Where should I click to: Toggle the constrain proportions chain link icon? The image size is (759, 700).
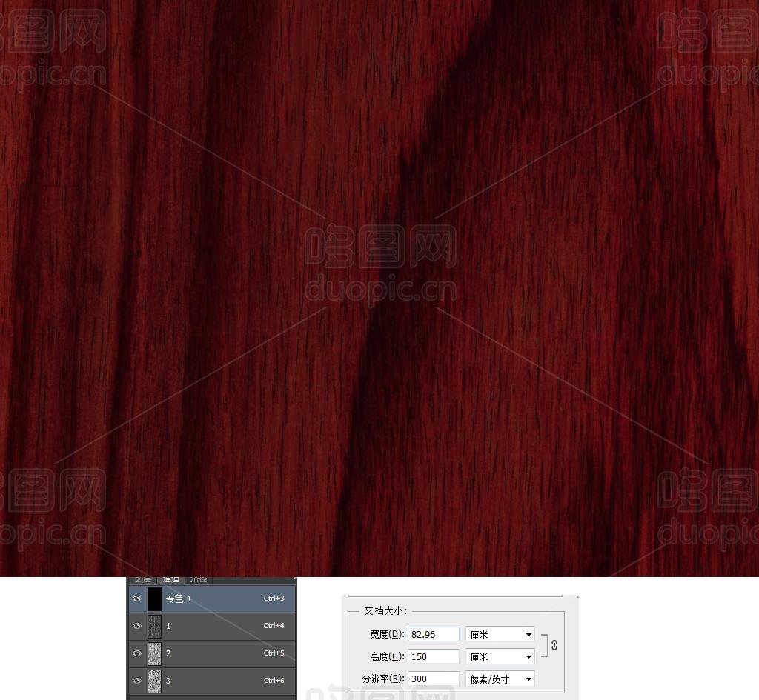pos(554,645)
